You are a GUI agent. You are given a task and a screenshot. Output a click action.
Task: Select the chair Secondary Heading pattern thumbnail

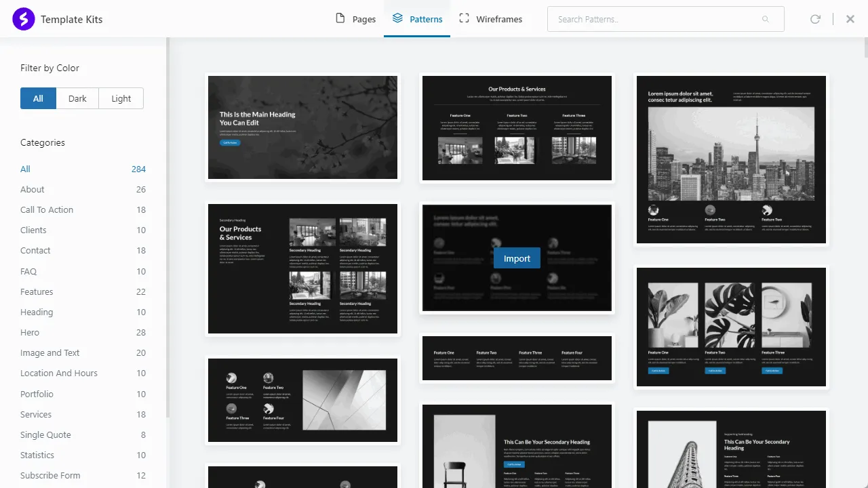click(517, 445)
